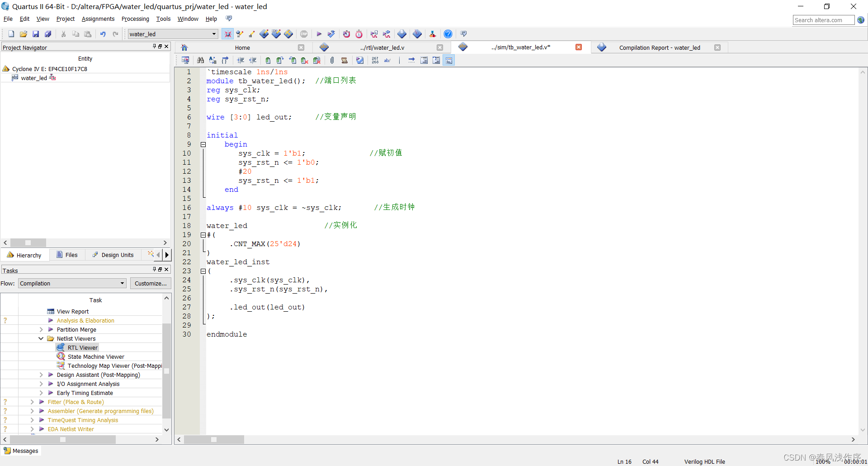Open RTL Viewer in task list
The width and height of the screenshot is (868, 466).
(82, 347)
